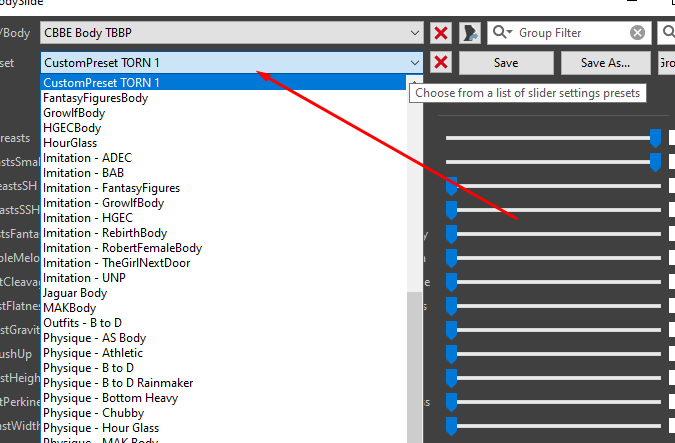Expand the CBBE Body TBBP outfit dropdown
The width and height of the screenshot is (675, 443).
[416, 33]
